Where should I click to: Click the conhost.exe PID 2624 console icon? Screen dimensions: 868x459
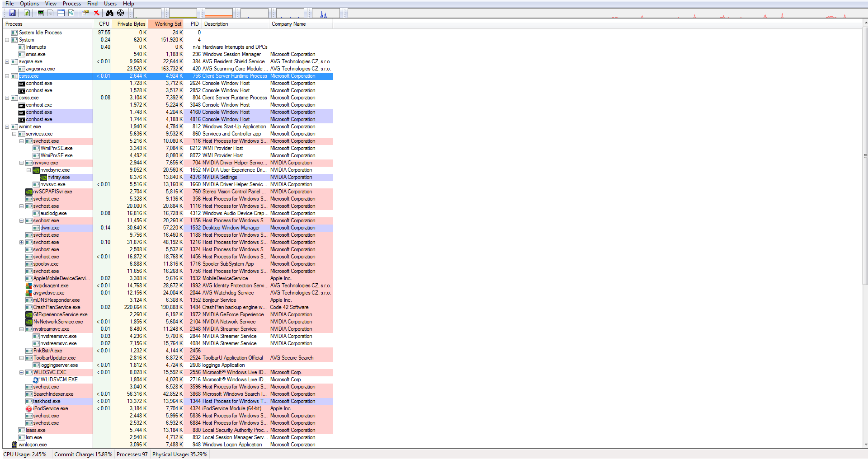click(22, 84)
